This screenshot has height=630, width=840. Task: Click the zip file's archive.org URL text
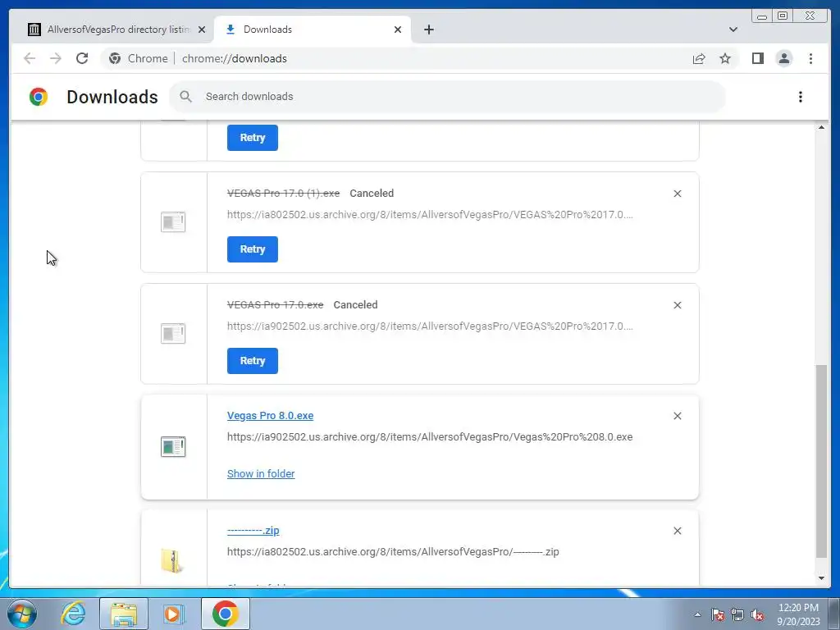393,552
